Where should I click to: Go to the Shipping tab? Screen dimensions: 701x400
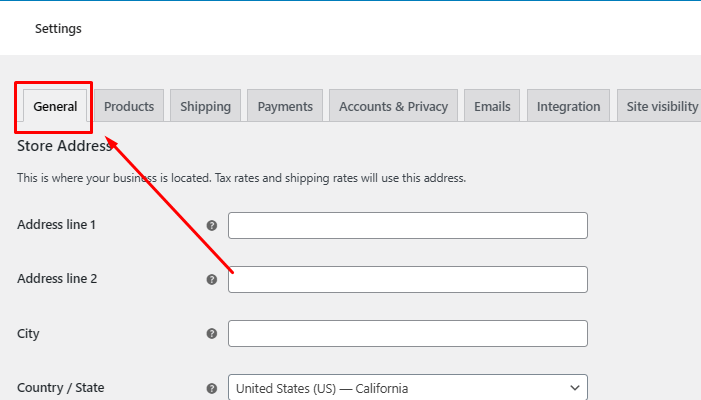(206, 106)
